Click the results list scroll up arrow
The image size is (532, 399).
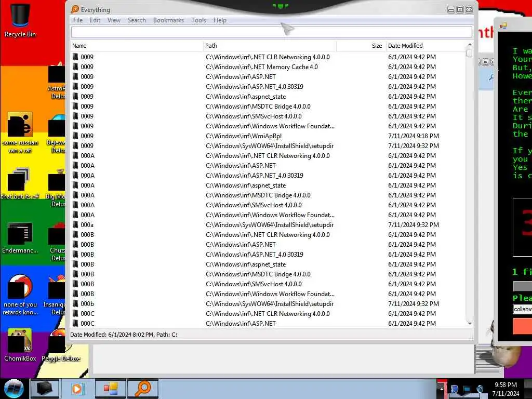coord(470,45)
